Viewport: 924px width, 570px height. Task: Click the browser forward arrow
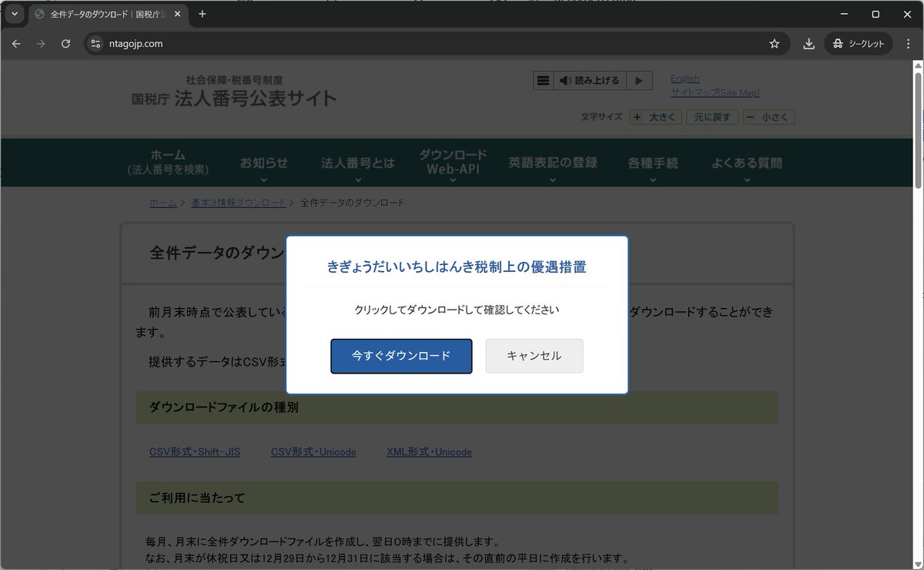(x=41, y=44)
